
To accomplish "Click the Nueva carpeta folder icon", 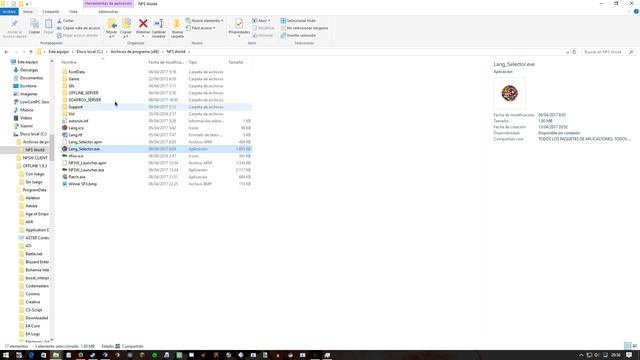I will coord(177,24).
